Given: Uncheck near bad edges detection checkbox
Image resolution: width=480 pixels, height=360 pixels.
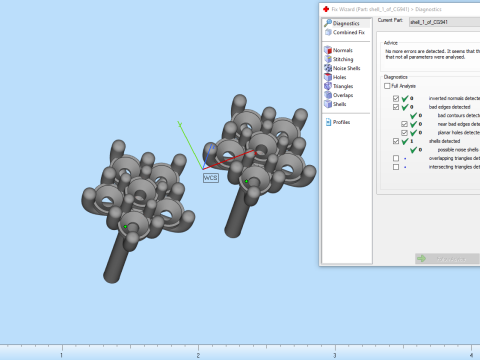Looking at the screenshot, I should pyautogui.click(x=404, y=124).
